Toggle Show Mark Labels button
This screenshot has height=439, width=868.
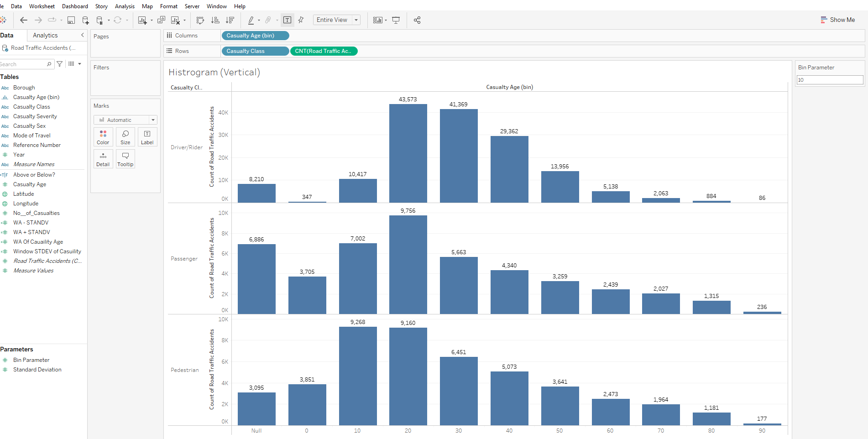coord(287,20)
